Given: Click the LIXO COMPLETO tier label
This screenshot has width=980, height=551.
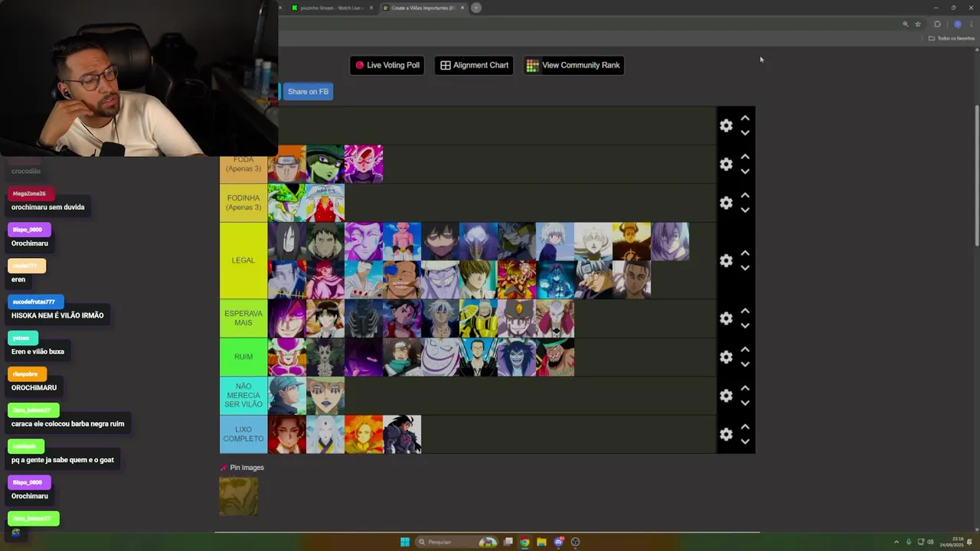Looking at the screenshot, I should click(x=243, y=435).
